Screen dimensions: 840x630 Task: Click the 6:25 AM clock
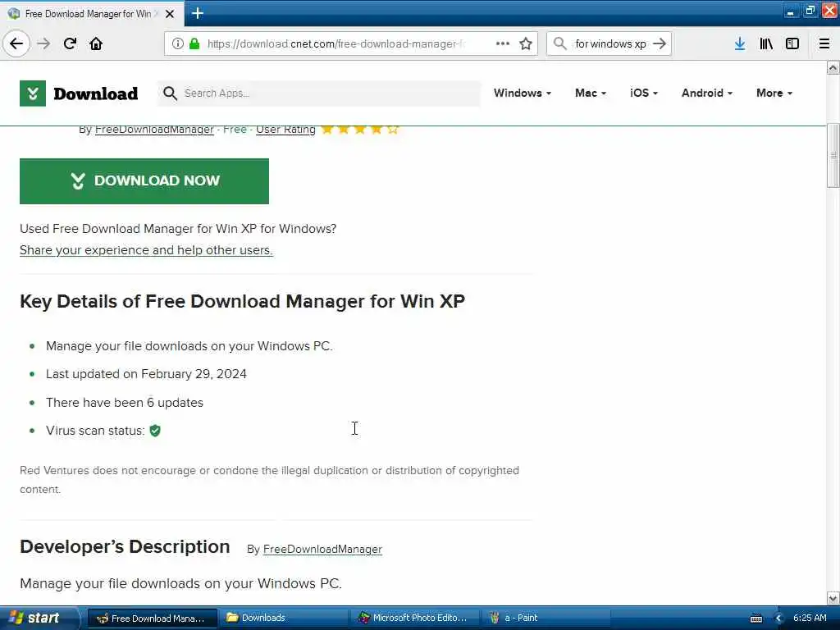coord(810,619)
